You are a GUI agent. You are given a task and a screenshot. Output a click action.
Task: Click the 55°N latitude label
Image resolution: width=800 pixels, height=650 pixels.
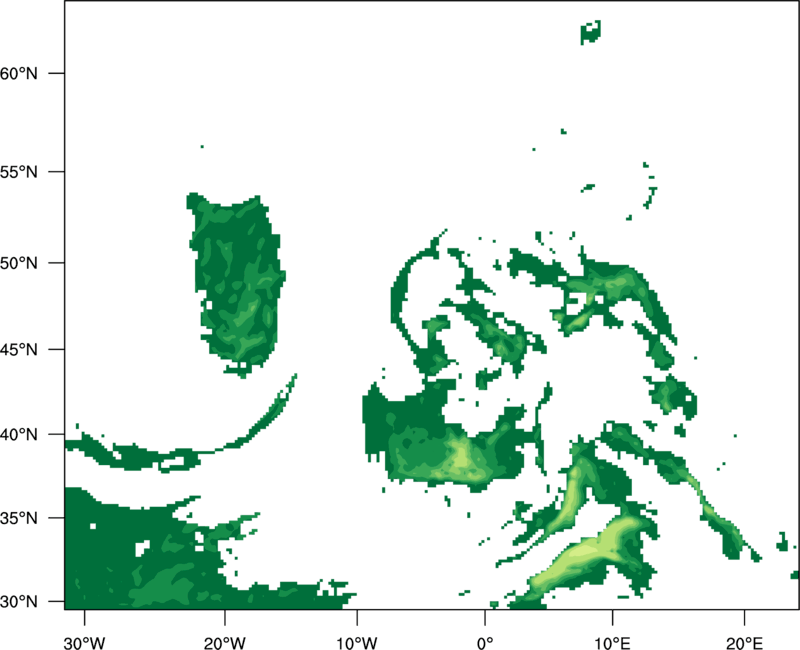click(x=19, y=172)
